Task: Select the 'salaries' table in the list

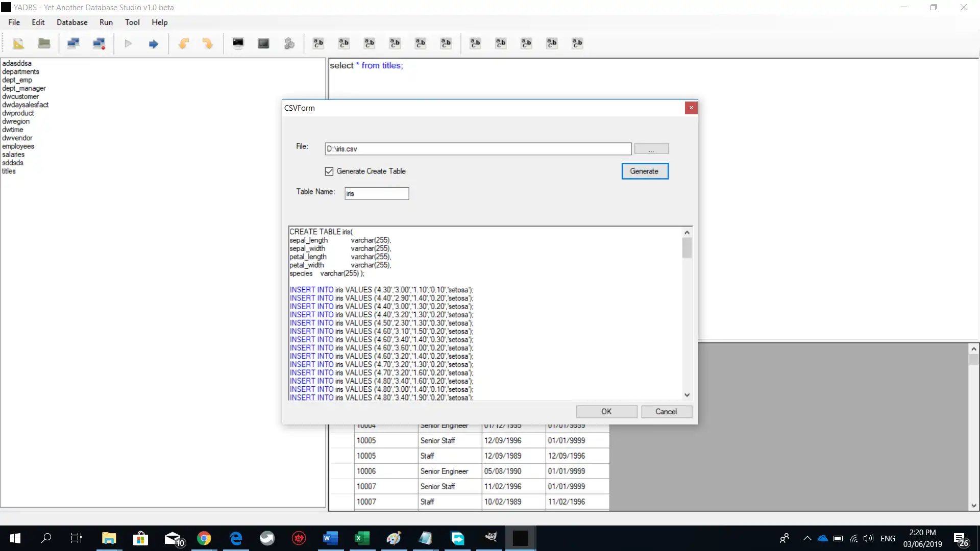Action: tap(13, 155)
